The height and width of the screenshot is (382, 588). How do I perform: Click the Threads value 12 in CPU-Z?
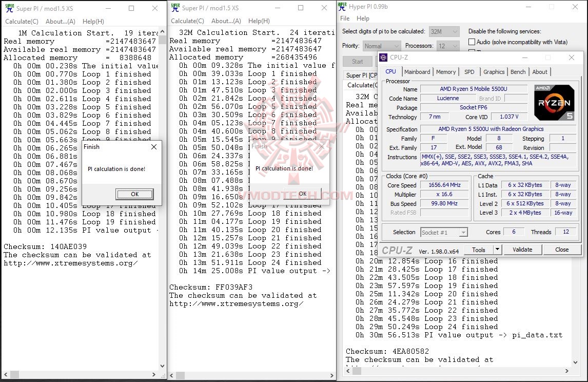tap(566, 232)
